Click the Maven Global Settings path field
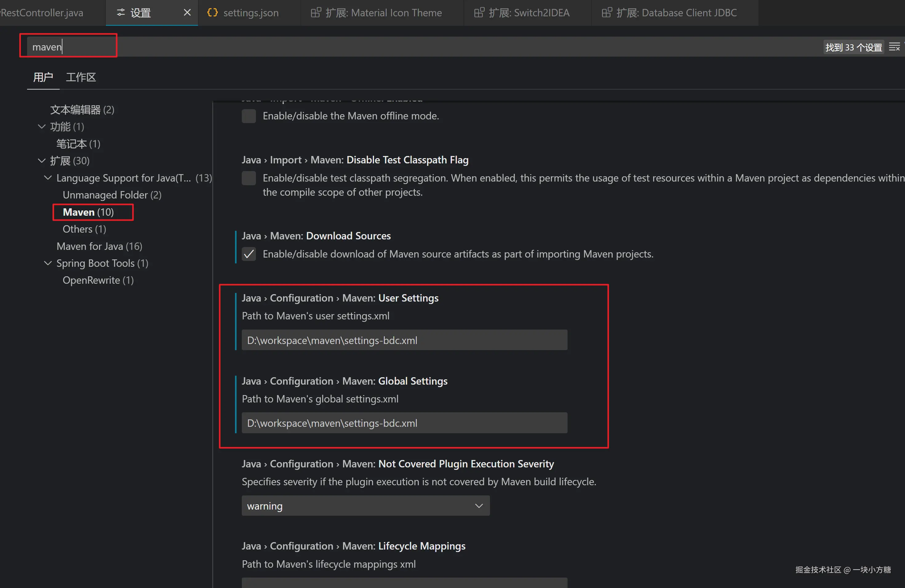 404,423
